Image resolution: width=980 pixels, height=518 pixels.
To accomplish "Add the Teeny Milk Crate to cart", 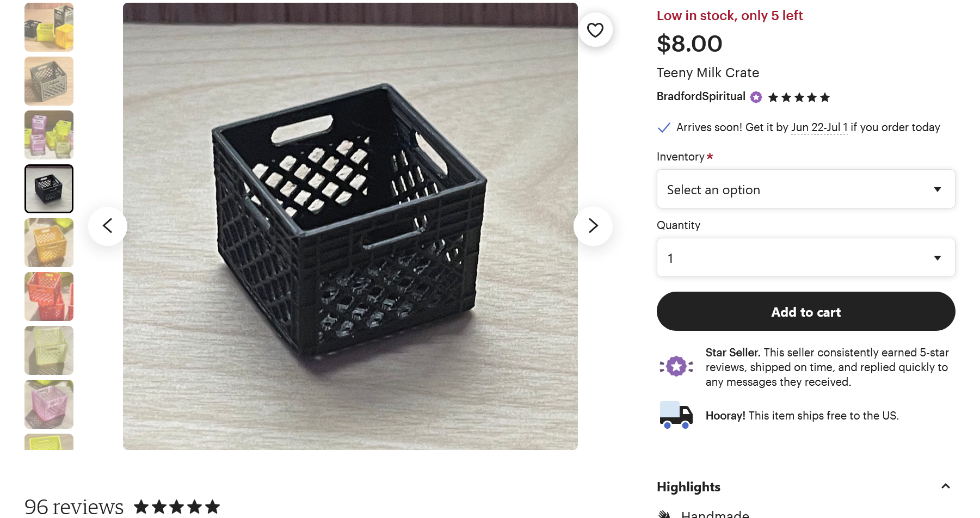I will coord(805,312).
